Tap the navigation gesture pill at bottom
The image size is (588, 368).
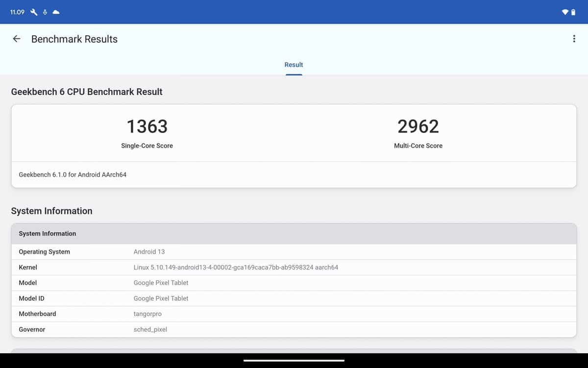294,361
